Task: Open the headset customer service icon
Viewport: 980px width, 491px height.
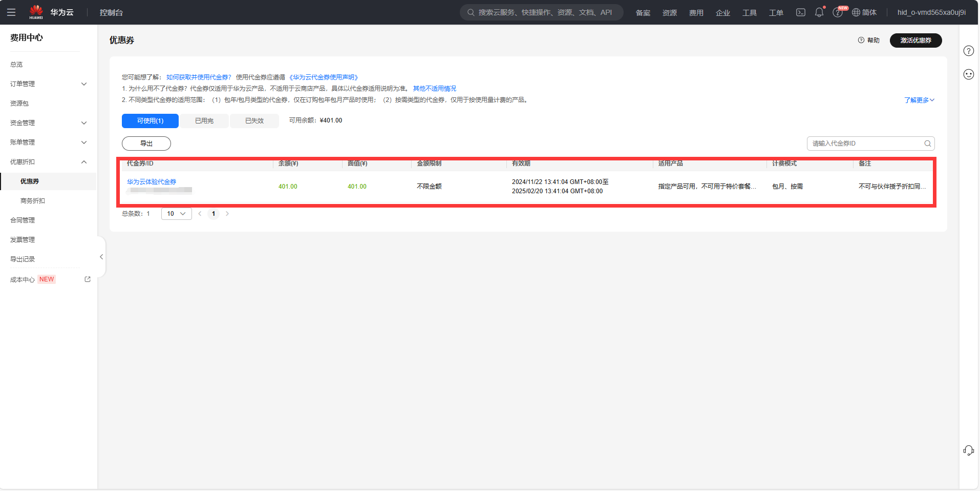Action: (x=968, y=451)
